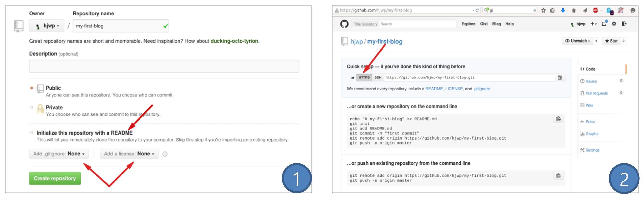Open the my-first-blog repository title link
This screenshot has width=644, height=200.
(384, 41)
